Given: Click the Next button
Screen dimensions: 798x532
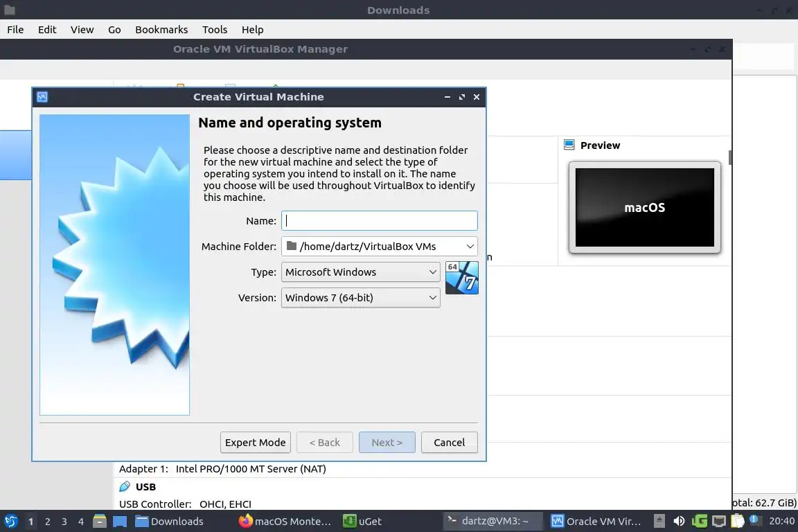Looking at the screenshot, I should click(x=387, y=443).
